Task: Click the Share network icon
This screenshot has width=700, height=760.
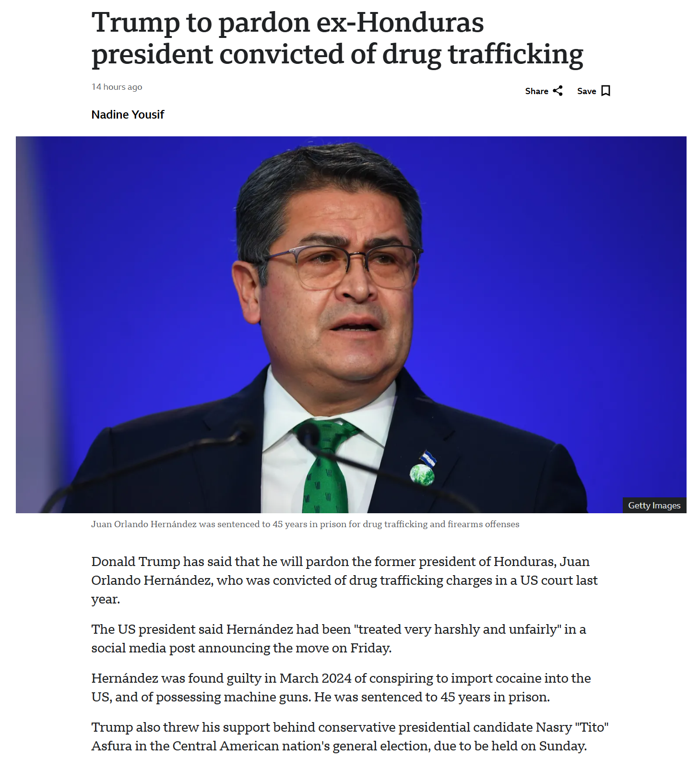Action: (558, 91)
